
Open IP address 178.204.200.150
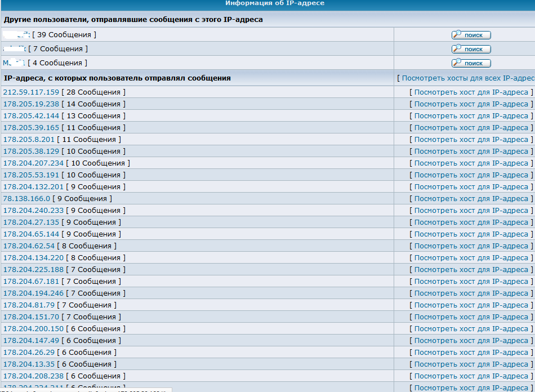[x=33, y=329]
